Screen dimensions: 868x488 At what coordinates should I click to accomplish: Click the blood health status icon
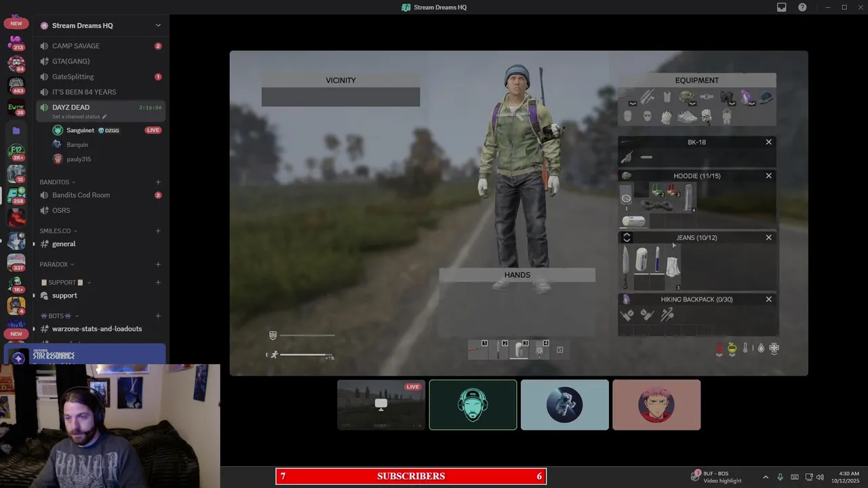[x=719, y=348]
